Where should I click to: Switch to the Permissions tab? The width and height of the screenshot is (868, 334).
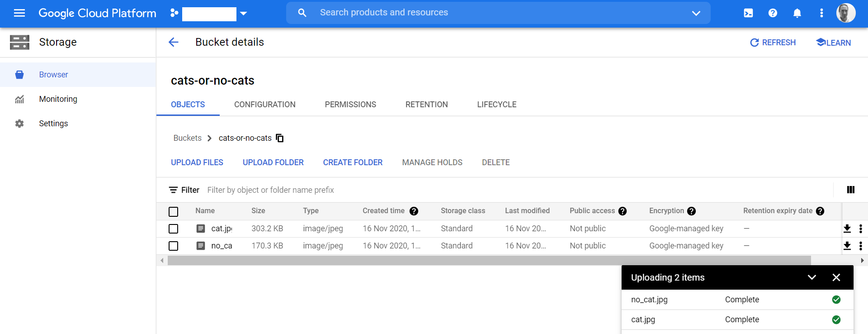pyautogui.click(x=350, y=105)
